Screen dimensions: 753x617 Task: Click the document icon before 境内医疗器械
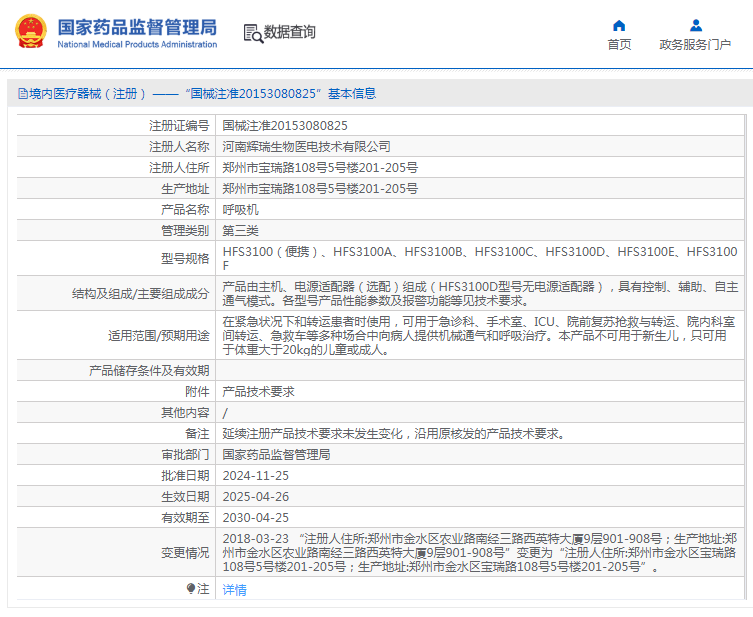click(20, 94)
